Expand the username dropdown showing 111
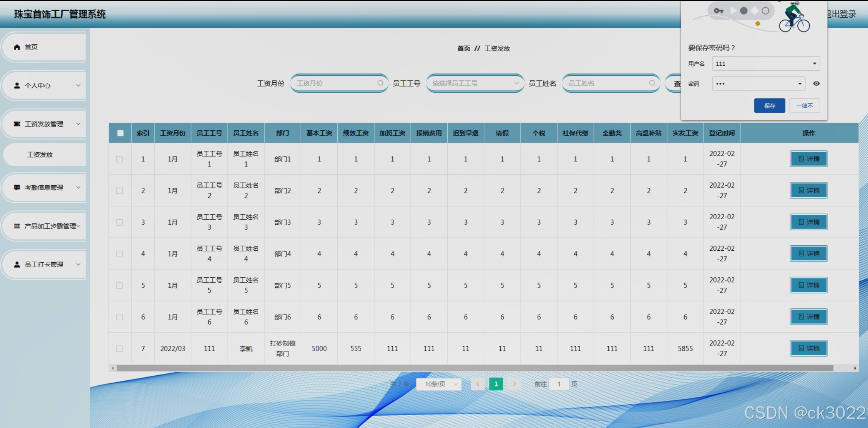Image resolution: width=868 pixels, height=428 pixels. [x=814, y=63]
